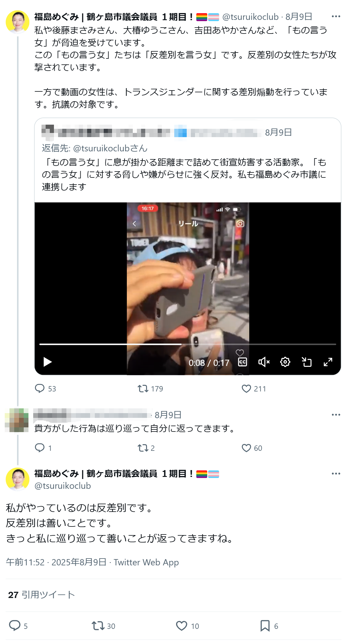Bookmark the main tweet
350x644 pixels.
pyautogui.click(x=265, y=626)
